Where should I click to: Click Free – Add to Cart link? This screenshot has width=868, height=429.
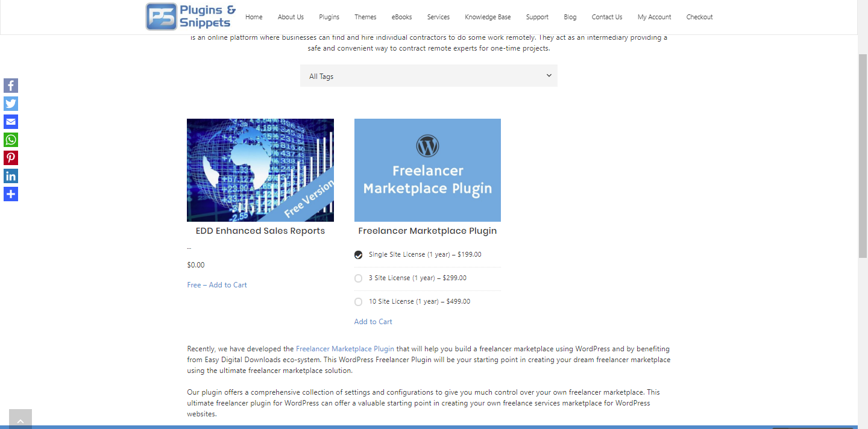(x=217, y=285)
